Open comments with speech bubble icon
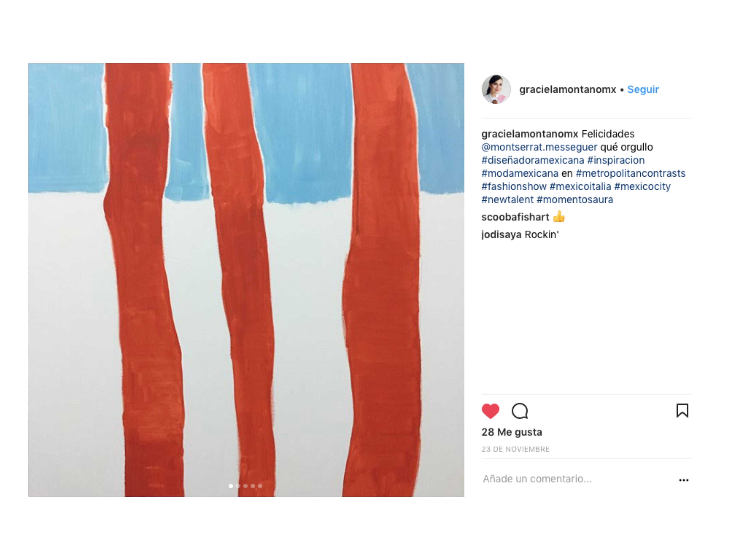This screenshot has width=747, height=560. 520,411
